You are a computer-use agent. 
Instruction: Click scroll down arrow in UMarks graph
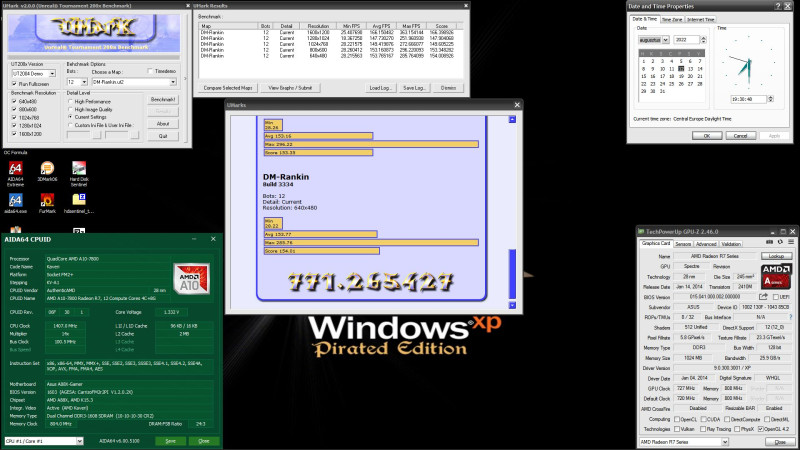tap(512, 305)
